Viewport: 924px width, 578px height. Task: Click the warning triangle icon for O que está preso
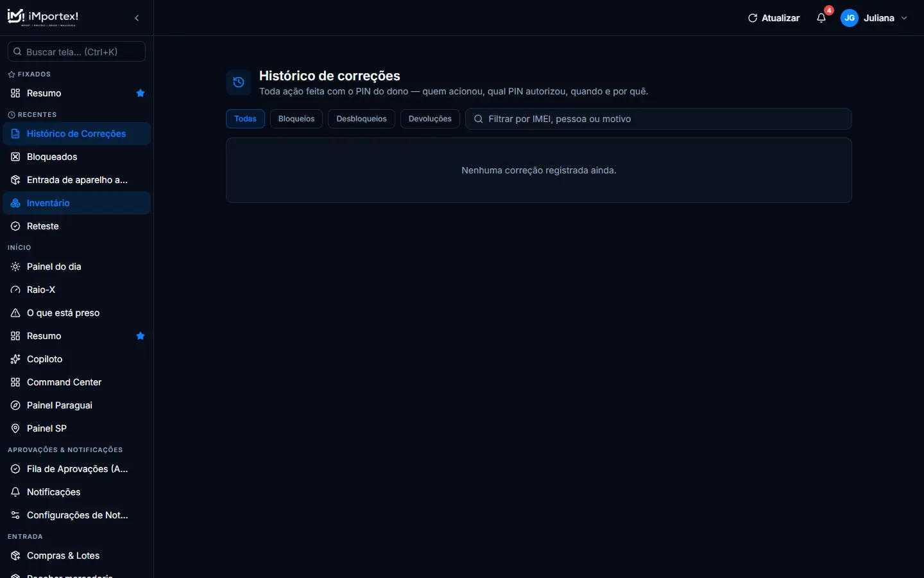(x=15, y=313)
